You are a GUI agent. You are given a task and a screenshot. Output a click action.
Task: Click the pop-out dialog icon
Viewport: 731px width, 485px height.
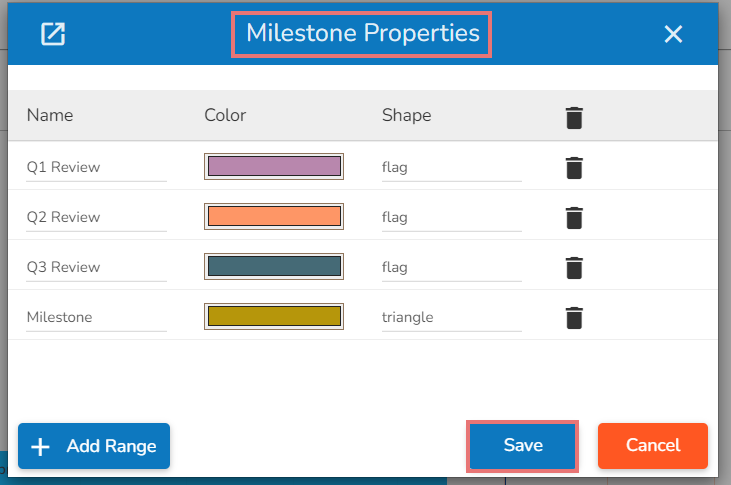(52, 34)
